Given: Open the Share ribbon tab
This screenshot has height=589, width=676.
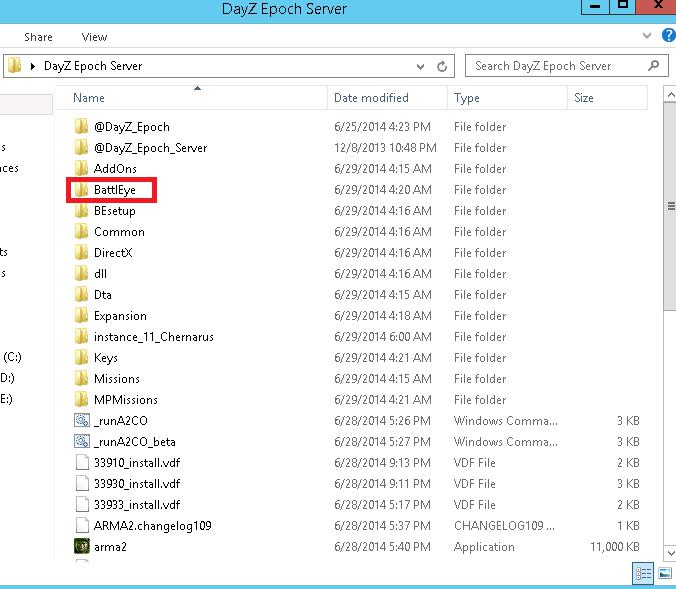Looking at the screenshot, I should pyautogui.click(x=38, y=37).
